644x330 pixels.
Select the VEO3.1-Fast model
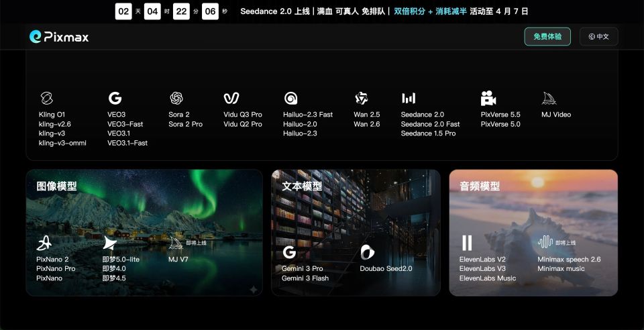click(x=127, y=143)
